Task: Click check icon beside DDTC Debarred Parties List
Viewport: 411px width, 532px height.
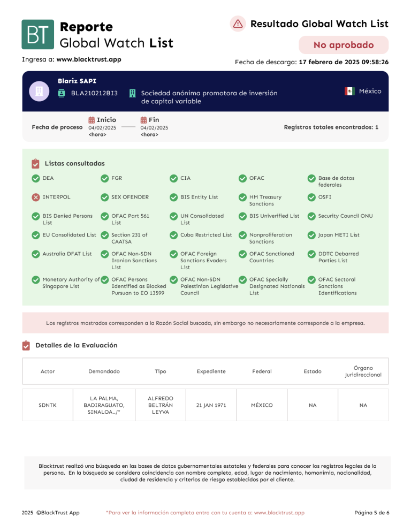Action: (x=311, y=254)
